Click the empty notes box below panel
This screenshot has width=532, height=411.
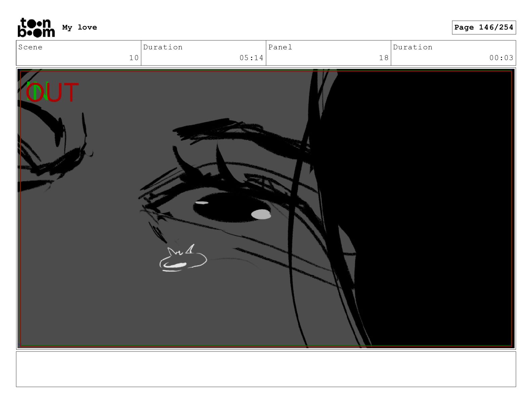(266, 369)
